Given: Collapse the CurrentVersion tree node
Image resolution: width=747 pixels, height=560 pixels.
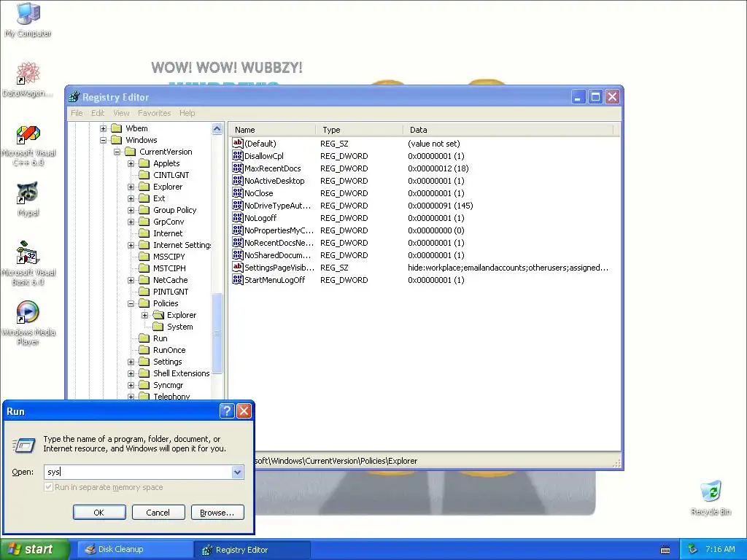Looking at the screenshot, I should (117, 152).
